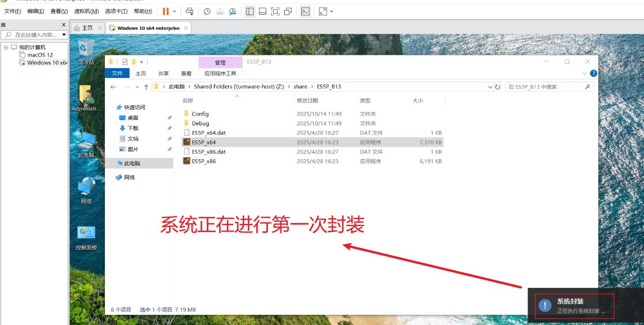Viewport: 644px width, 325px height.
Task: Toggle the properties checkmark in quick access toolbar
Action: [x=124, y=62]
